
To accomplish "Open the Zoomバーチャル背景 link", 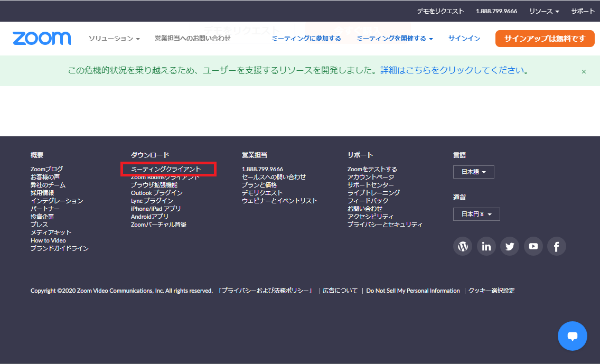I will tap(159, 225).
